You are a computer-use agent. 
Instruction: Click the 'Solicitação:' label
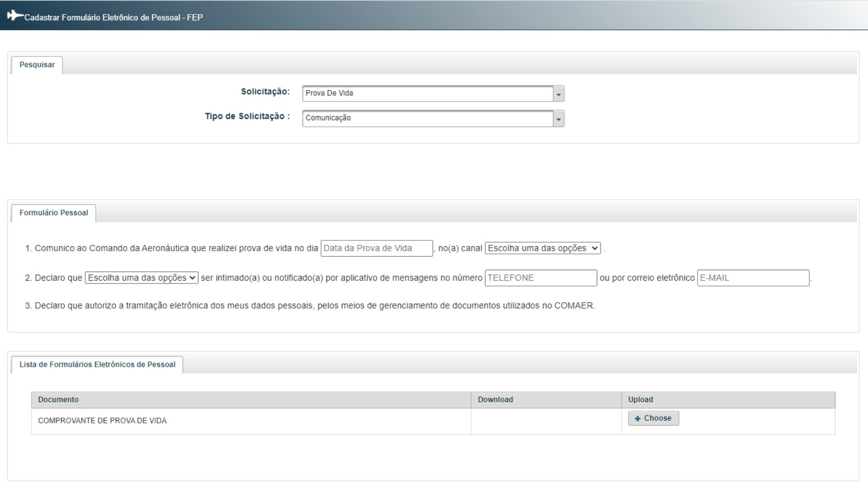[265, 92]
